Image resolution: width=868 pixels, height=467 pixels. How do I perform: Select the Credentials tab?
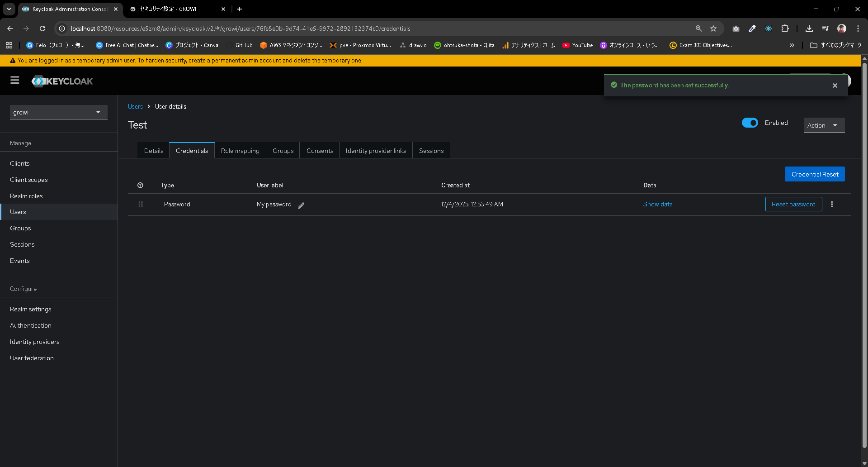click(x=192, y=151)
